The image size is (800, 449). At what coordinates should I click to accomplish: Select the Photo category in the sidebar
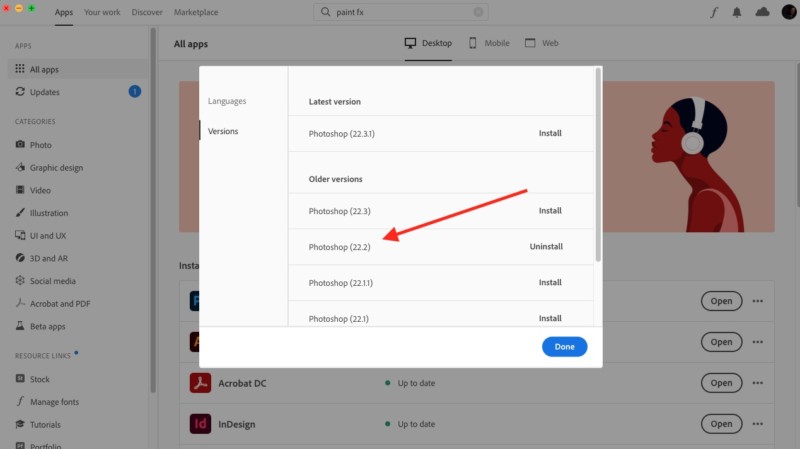coord(41,145)
